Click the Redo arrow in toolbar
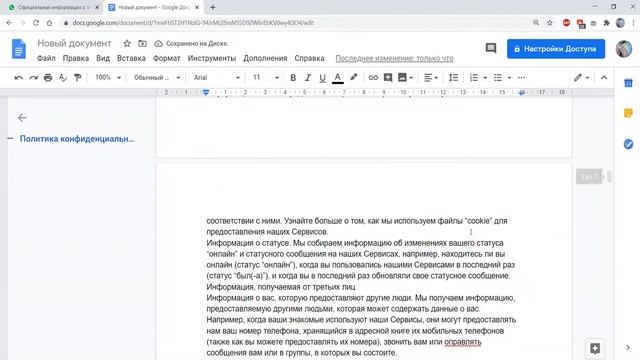 pyautogui.click(x=33, y=78)
